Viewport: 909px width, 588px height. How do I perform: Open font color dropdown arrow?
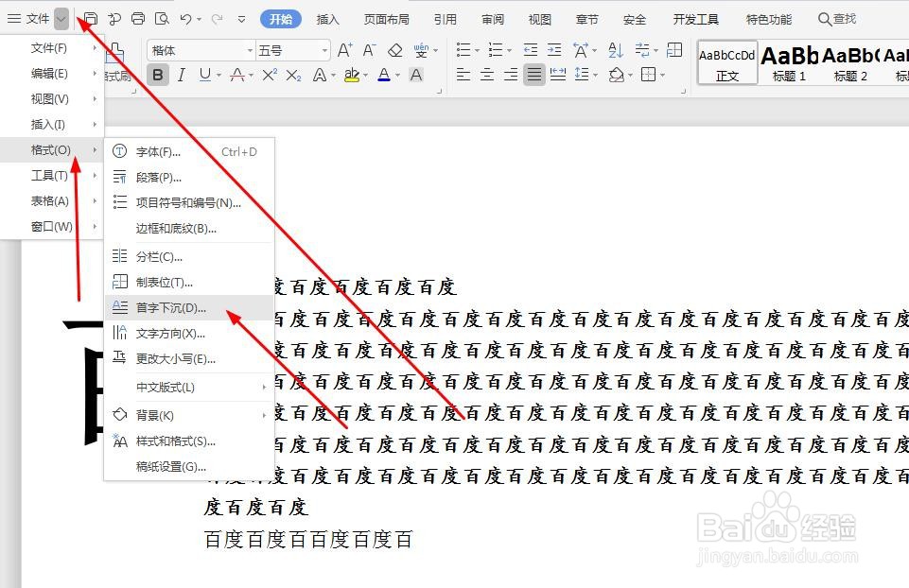397,76
